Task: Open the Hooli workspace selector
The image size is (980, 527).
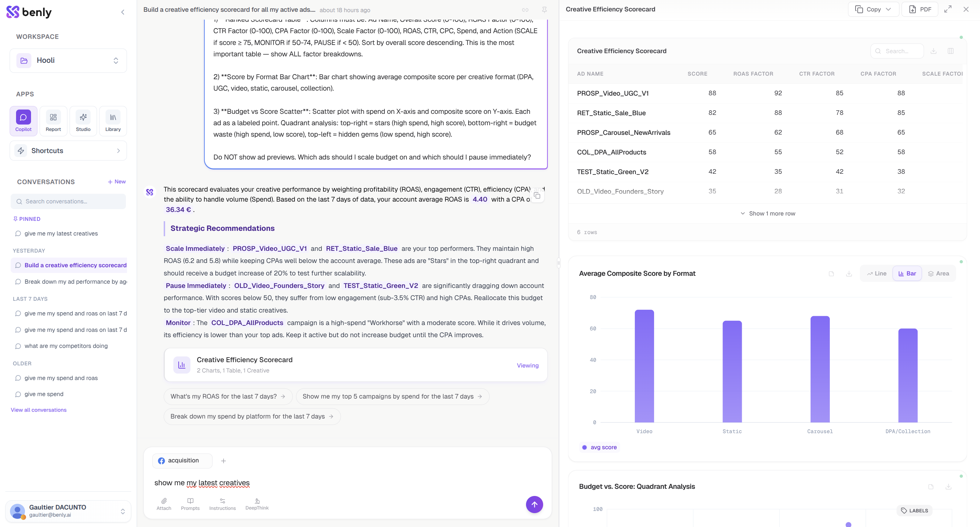Action: click(x=68, y=61)
